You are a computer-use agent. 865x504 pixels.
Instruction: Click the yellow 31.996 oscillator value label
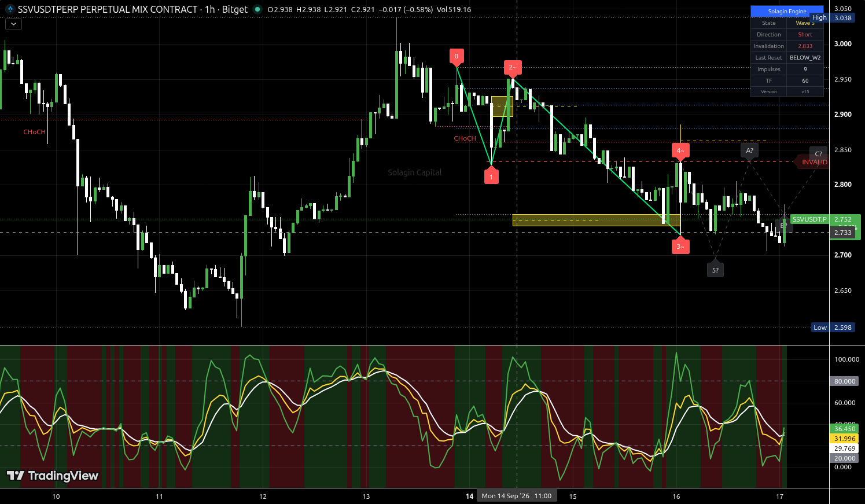[844, 439]
